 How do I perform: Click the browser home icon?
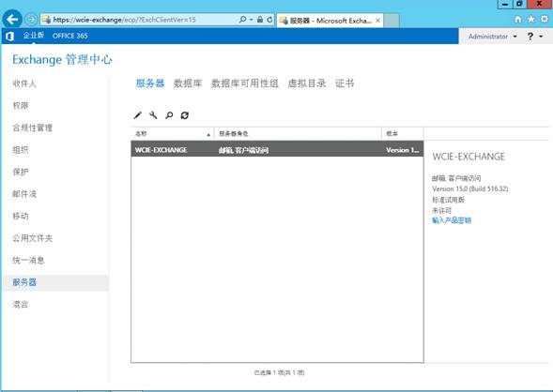point(517,20)
